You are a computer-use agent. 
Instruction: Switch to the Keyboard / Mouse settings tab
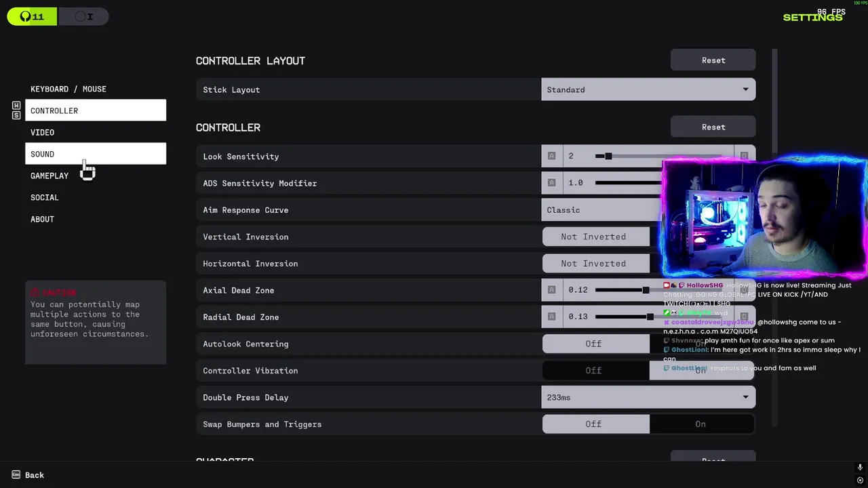click(x=96, y=89)
